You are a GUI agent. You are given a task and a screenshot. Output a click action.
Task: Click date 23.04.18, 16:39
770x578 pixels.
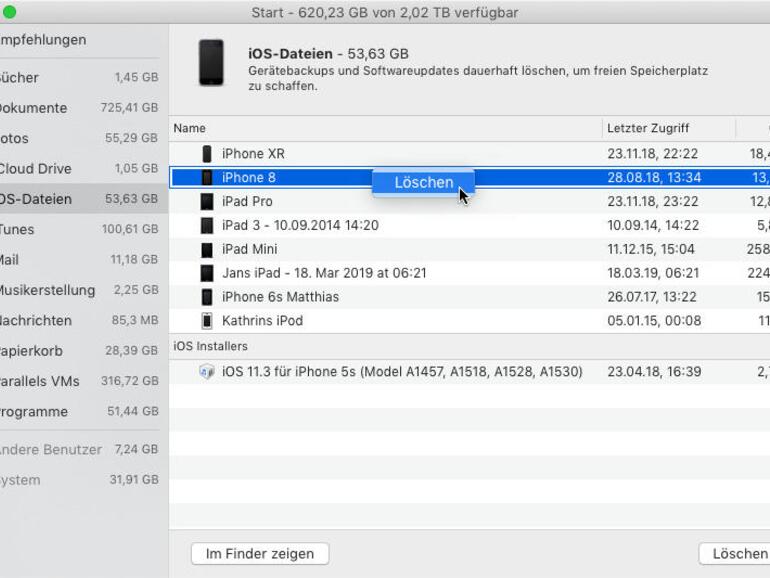654,372
